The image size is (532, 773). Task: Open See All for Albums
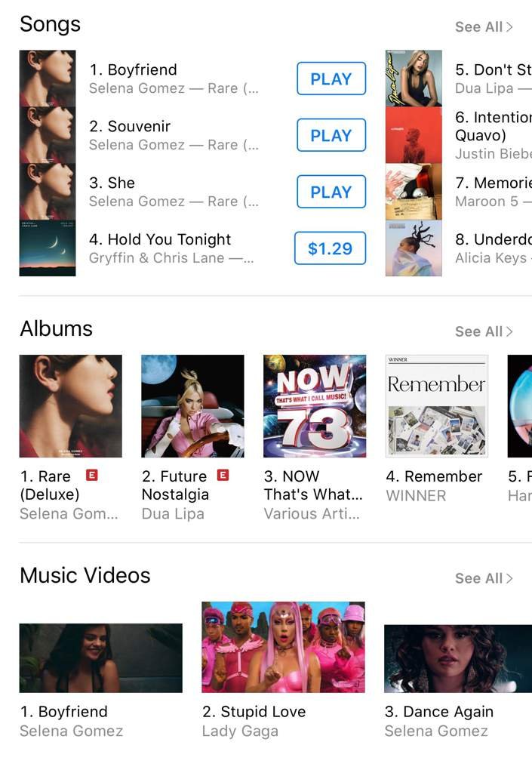pyautogui.click(x=484, y=332)
